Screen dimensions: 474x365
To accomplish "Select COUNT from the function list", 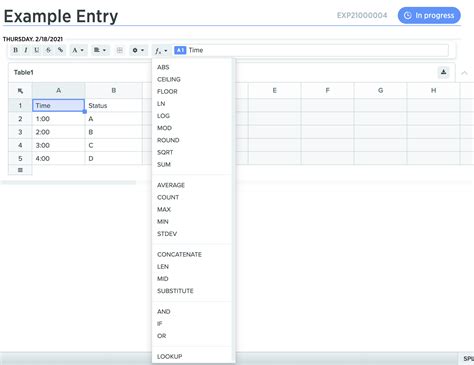I will (x=168, y=197).
